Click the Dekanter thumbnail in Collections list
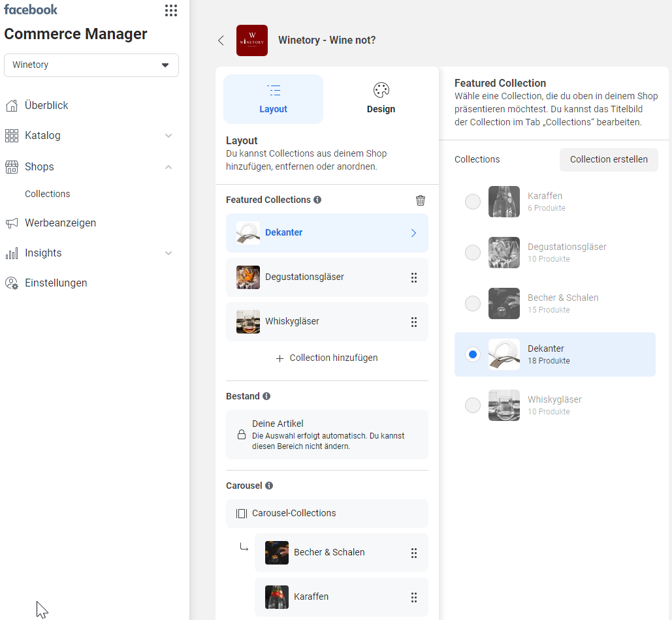Image resolution: width=672 pixels, height=620 pixels. (x=504, y=354)
